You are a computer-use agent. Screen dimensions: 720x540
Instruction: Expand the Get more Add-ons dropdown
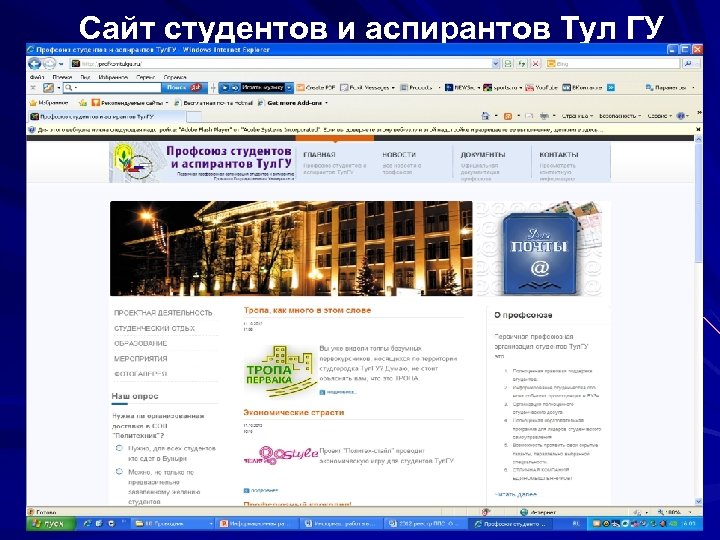coord(326,103)
